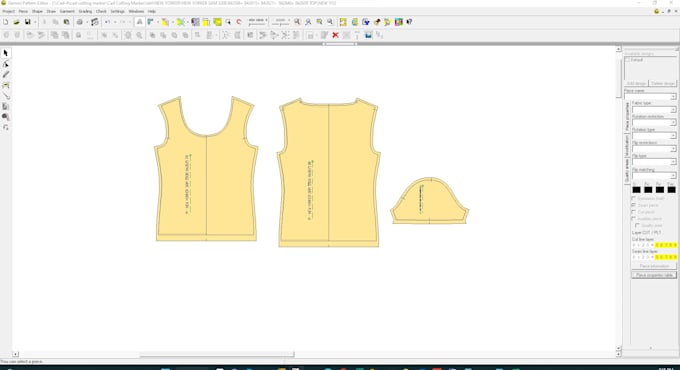Click the multicolored square toolbar icon
This screenshot has width=680, height=370.
(x=399, y=22)
